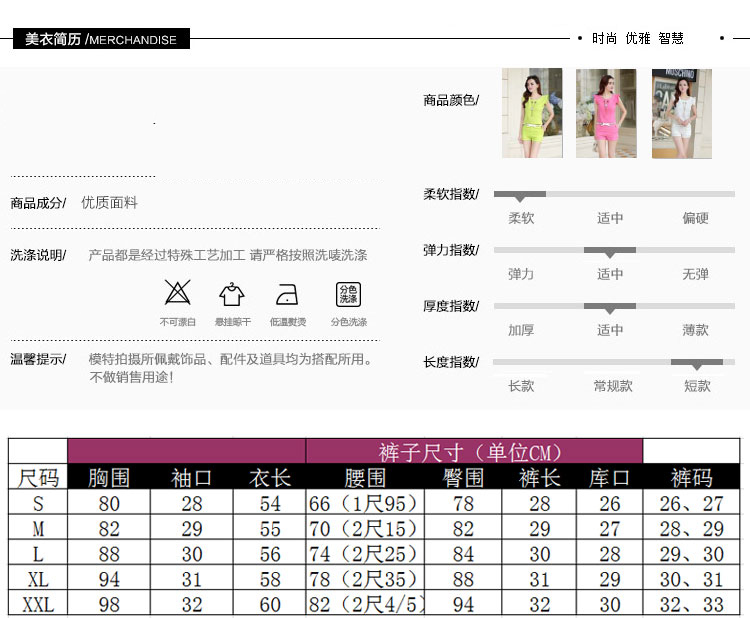
Task: Click the 尺码 size column header
Action: (x=38, y=477)
